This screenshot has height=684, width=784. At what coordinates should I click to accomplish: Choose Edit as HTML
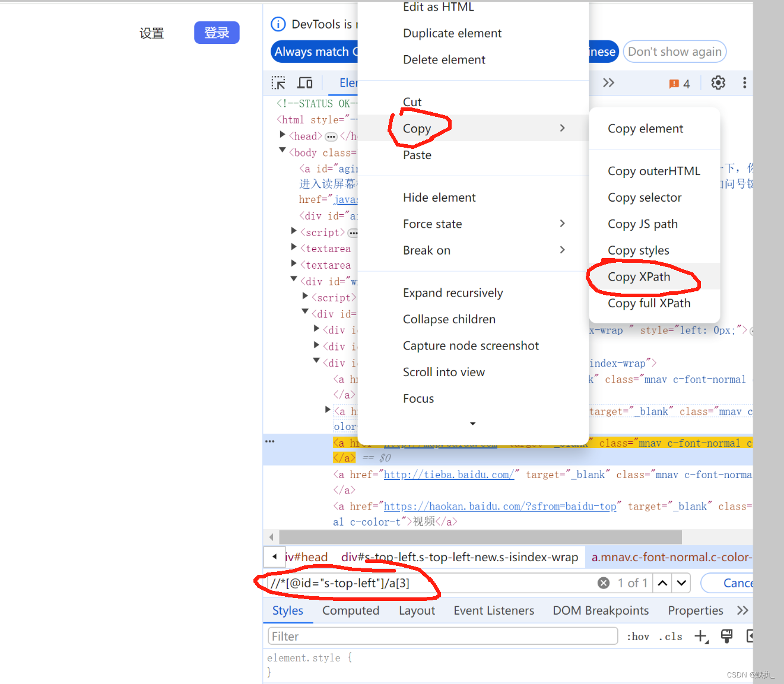(473, 8)
